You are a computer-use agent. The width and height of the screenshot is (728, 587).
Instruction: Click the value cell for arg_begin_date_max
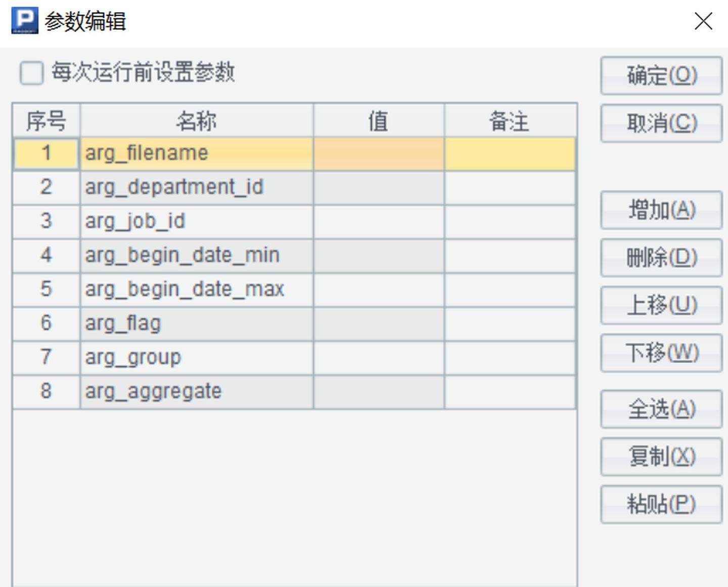tap(379, 289)
